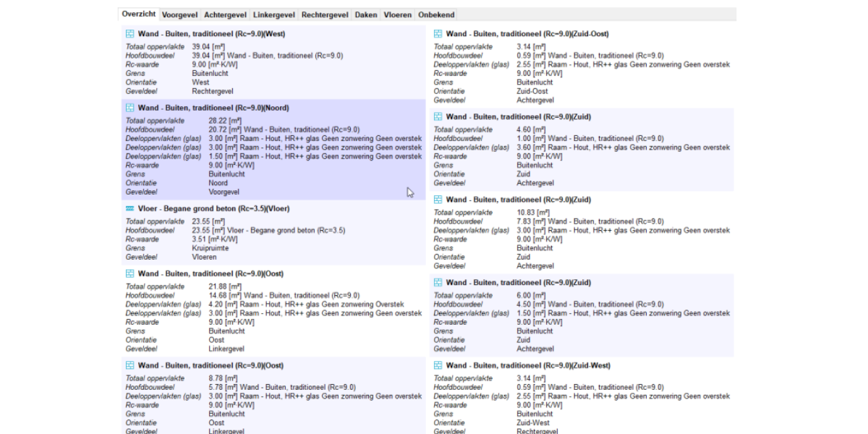Click the wall icon beside the West wall entry

coord(130,34)
